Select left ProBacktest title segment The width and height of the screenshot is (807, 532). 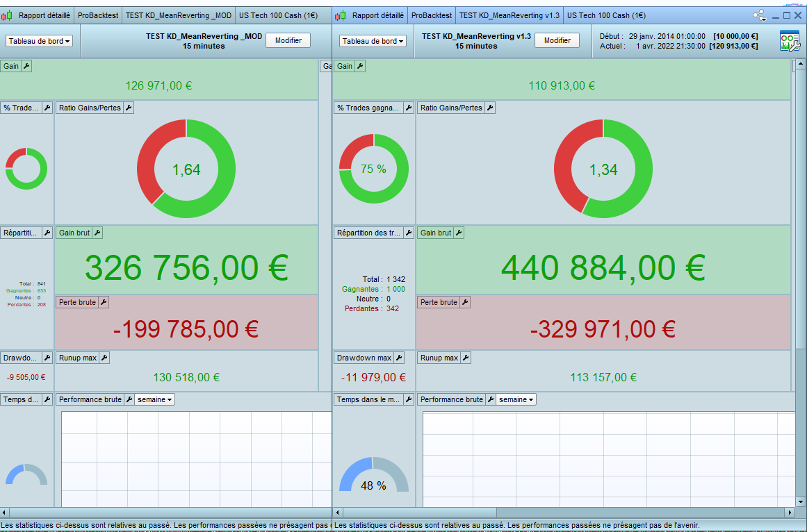[x=98, y=15]
